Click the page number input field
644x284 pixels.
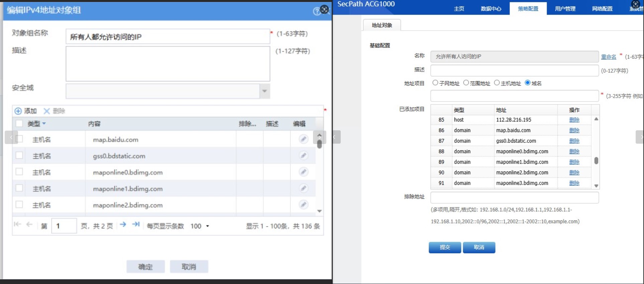(64, 226)
